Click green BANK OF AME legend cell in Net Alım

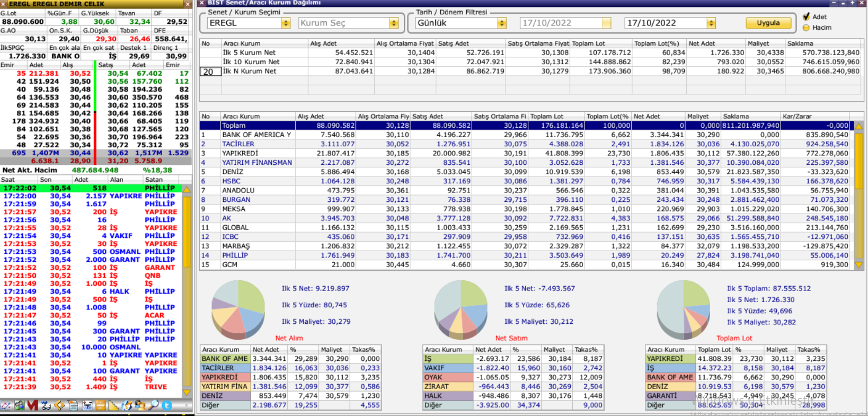pos(225,359)
